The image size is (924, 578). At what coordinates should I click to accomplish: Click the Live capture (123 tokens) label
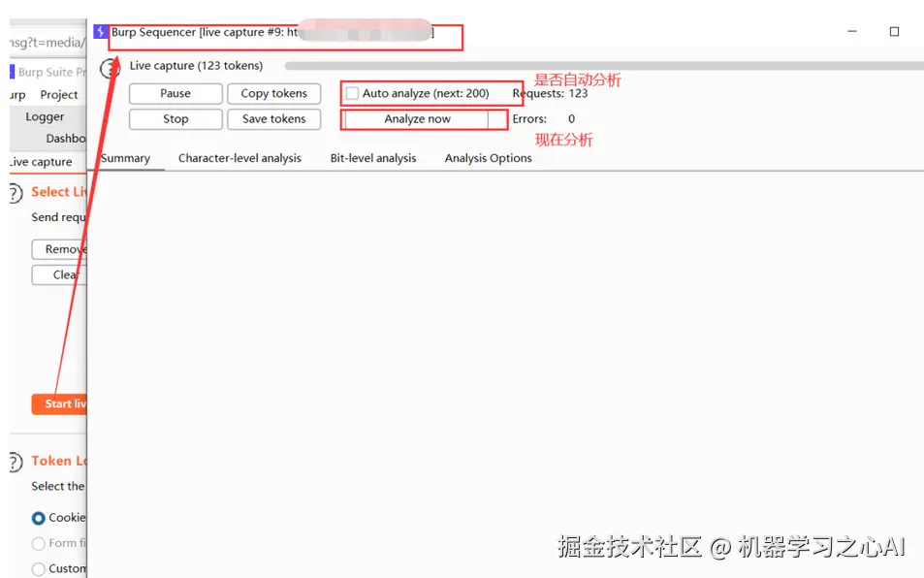[196, 66]
